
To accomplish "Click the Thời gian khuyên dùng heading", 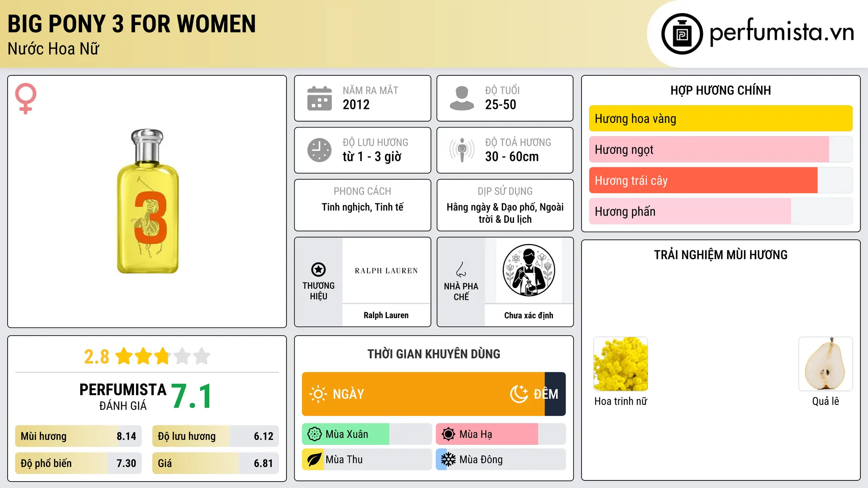I will 434,354.
